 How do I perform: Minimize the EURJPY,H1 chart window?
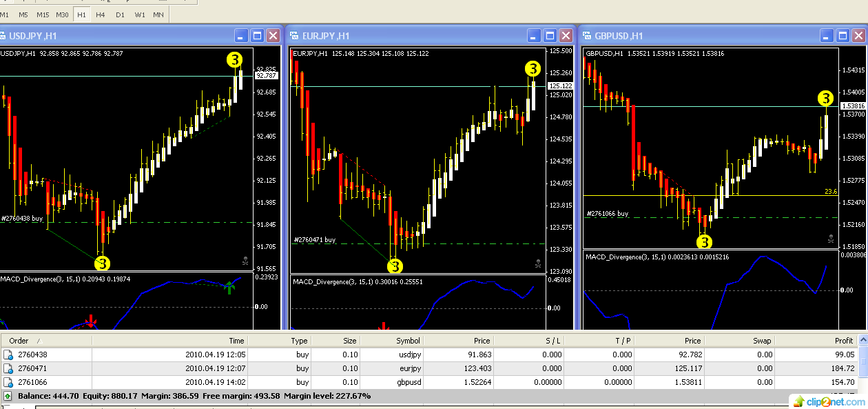534,36
